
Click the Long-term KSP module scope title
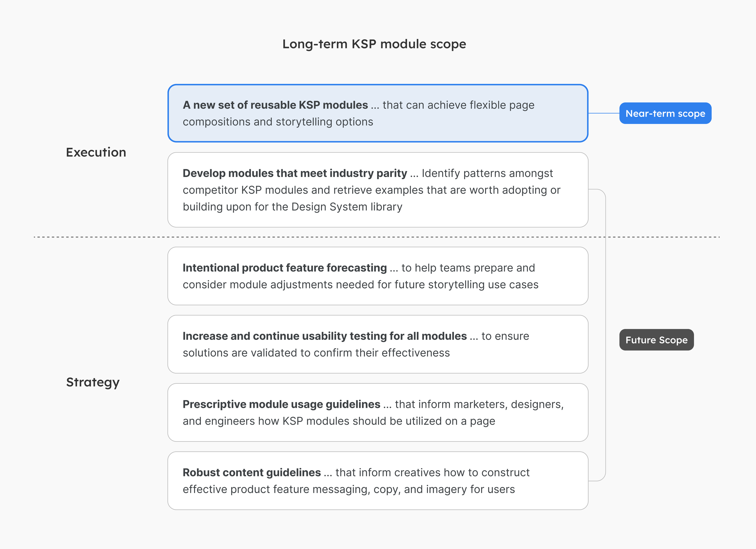point(374,44)
